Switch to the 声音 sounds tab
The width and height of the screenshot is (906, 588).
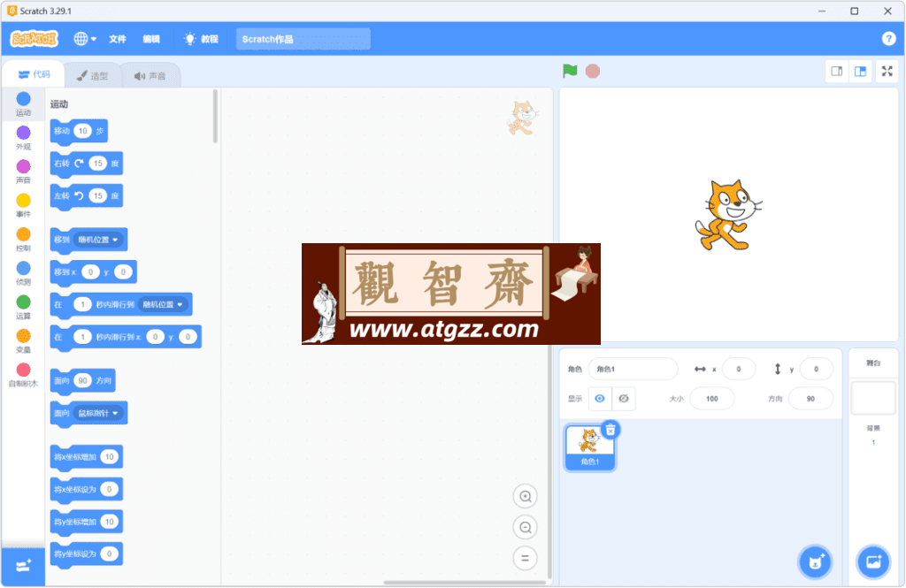click(150, 76)
